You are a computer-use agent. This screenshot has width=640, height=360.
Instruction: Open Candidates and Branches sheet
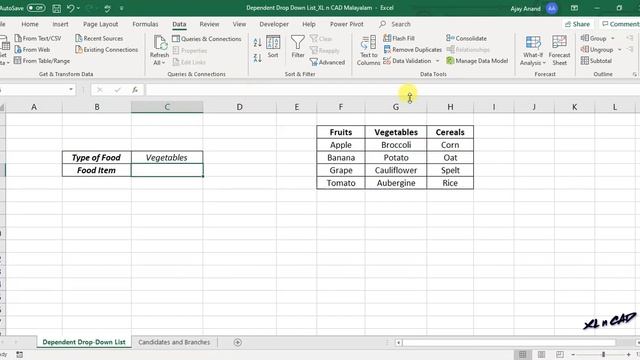(174, 342)
